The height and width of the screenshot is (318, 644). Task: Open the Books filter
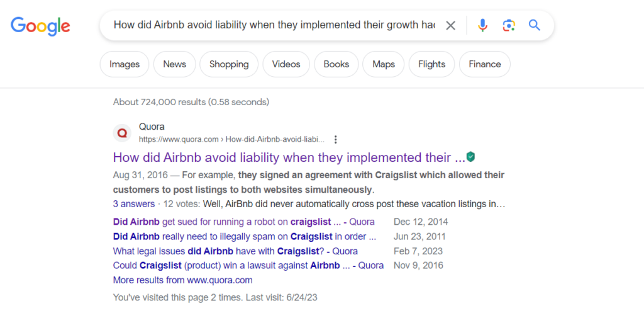tap(336, 64)
